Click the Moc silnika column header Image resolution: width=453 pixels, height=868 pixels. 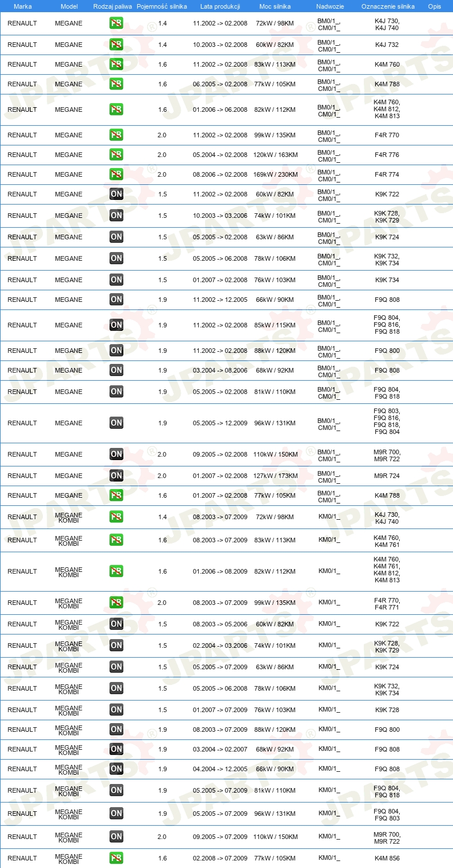tap(275, 6)
